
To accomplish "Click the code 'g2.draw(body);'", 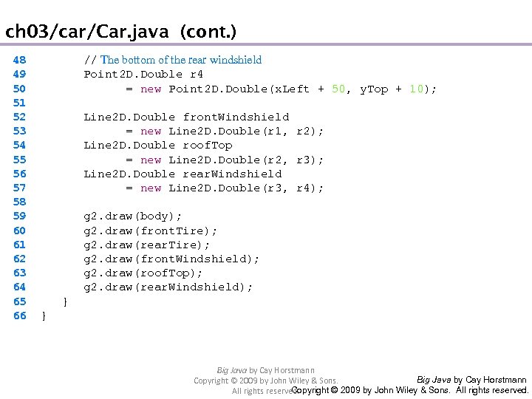I will (x=133, y=216).
